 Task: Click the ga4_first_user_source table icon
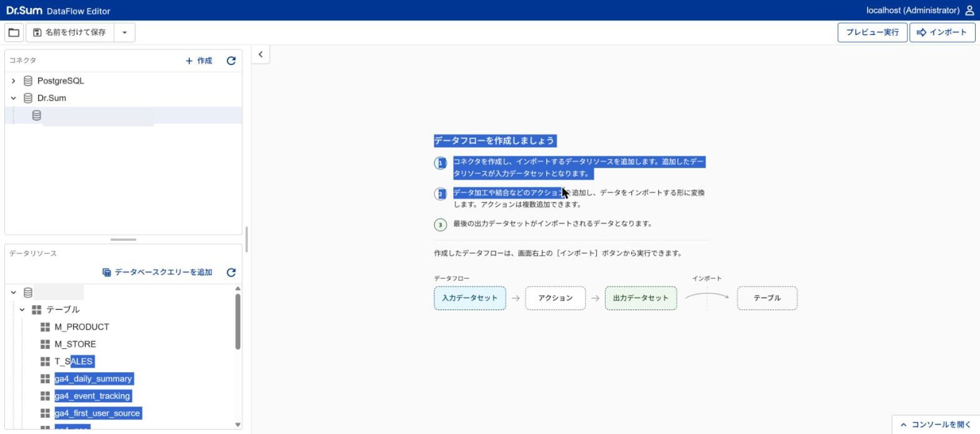coord(45,413)
